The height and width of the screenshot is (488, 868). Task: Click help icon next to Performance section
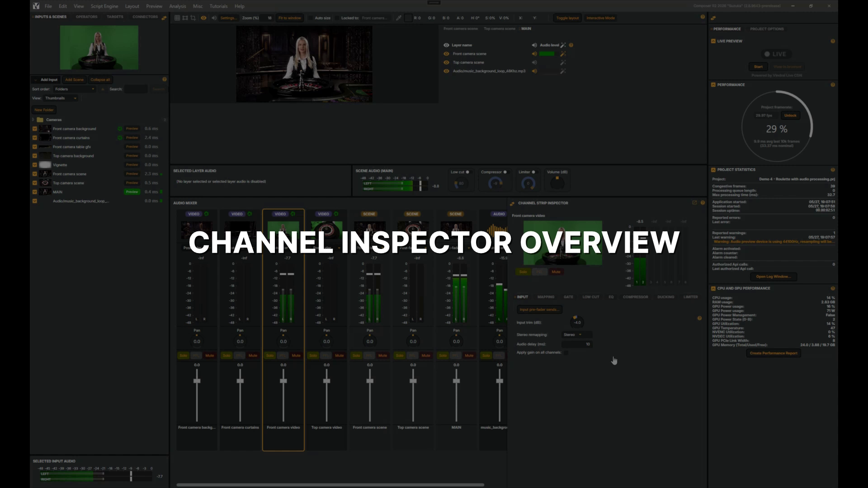833,85
